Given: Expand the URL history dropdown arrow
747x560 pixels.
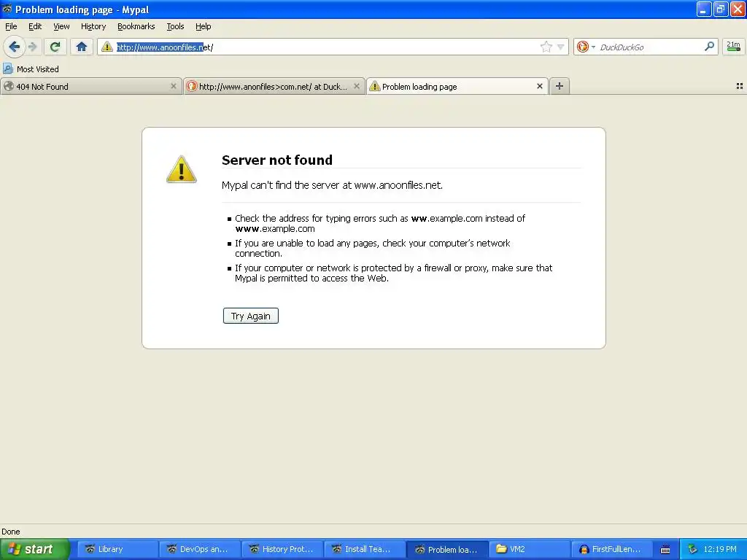Looking at the screenshot, I should 561,47.
